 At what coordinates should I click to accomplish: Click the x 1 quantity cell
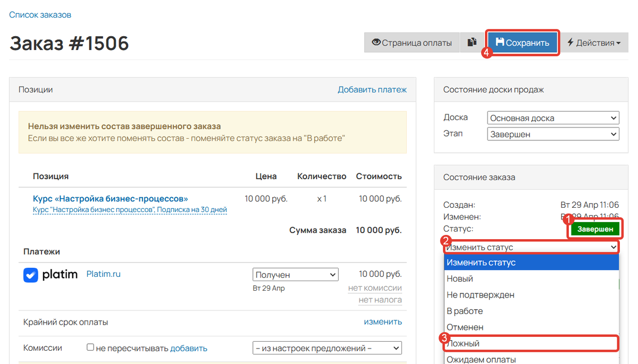(322, 199)
